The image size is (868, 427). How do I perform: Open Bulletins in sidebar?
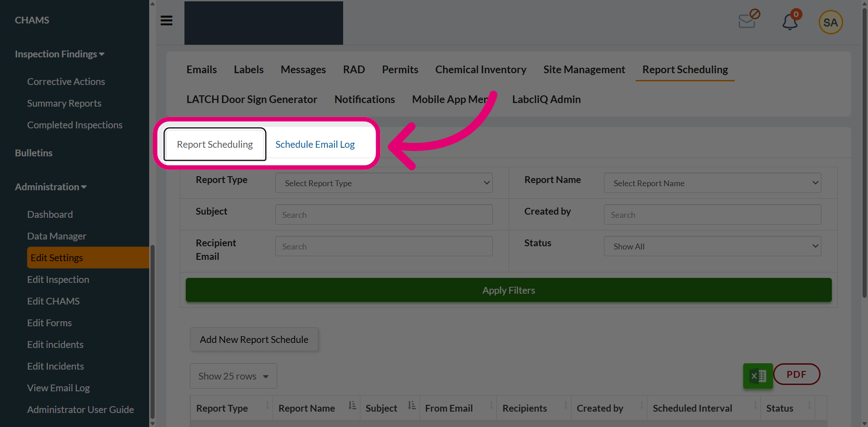[33, 153]
